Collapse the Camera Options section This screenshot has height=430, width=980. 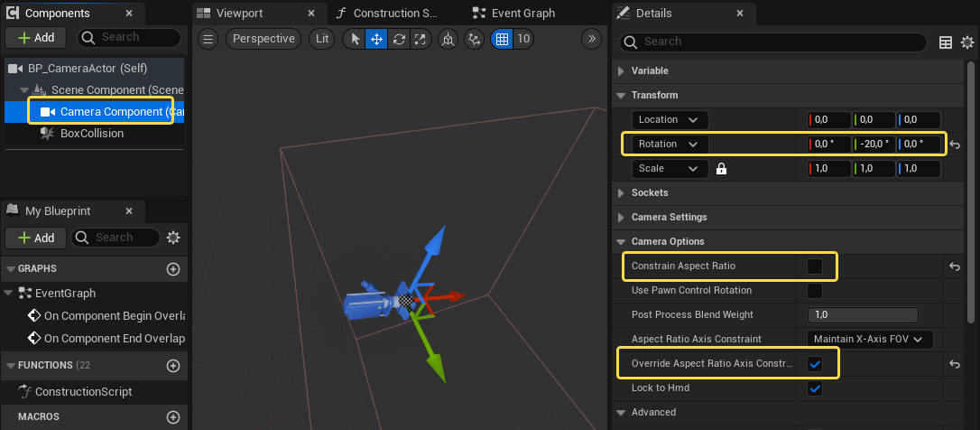621,241
